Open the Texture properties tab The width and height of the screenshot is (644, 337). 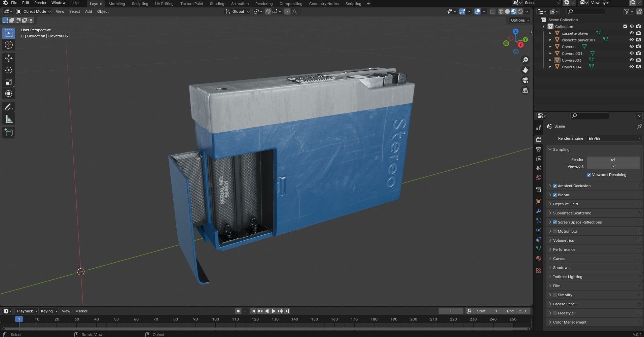click(x=539, y=270)
